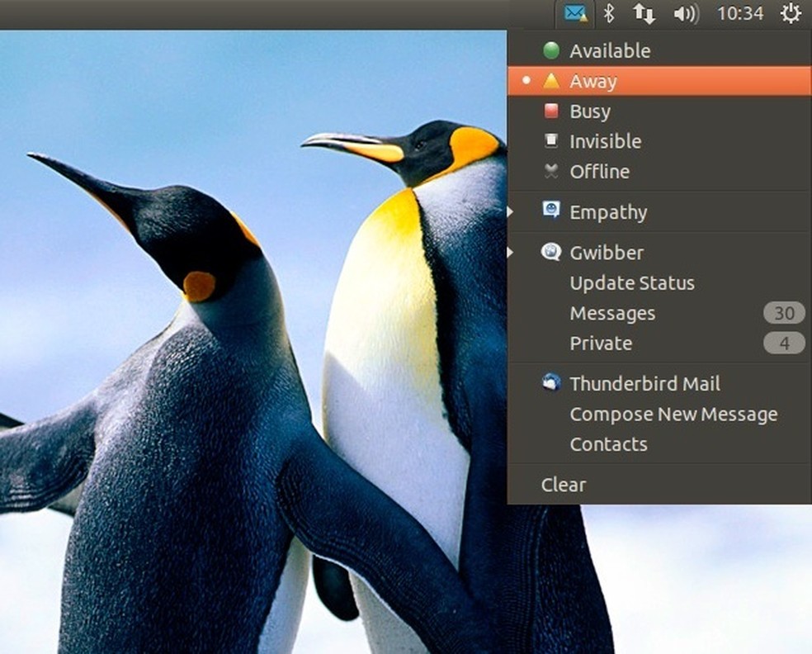
Task: Open the sound volume indicator
Action: [685, 14]
